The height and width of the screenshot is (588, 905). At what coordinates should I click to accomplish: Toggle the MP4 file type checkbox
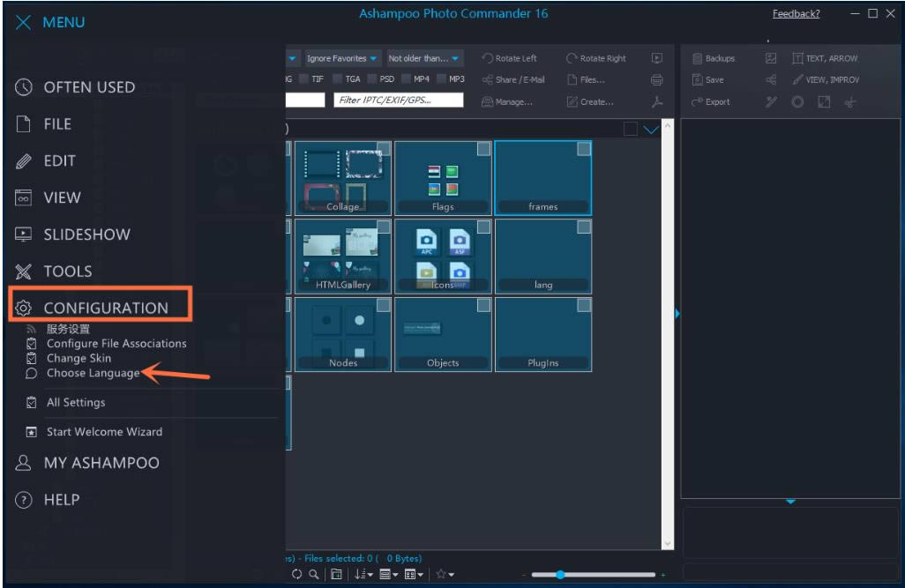[x=406, y=79]
